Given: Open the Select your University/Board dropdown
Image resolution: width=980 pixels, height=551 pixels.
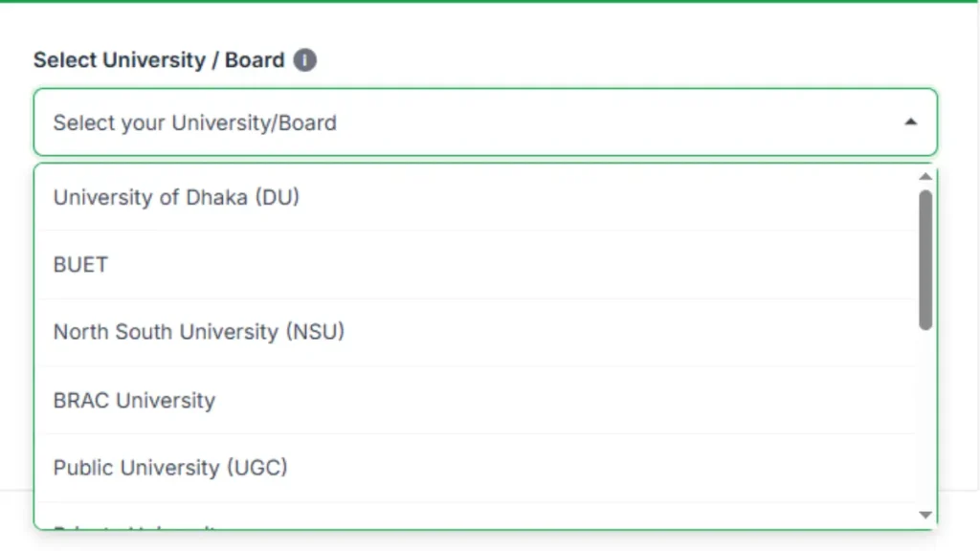Looking at the screenshot, I should [x=479, y=122].
